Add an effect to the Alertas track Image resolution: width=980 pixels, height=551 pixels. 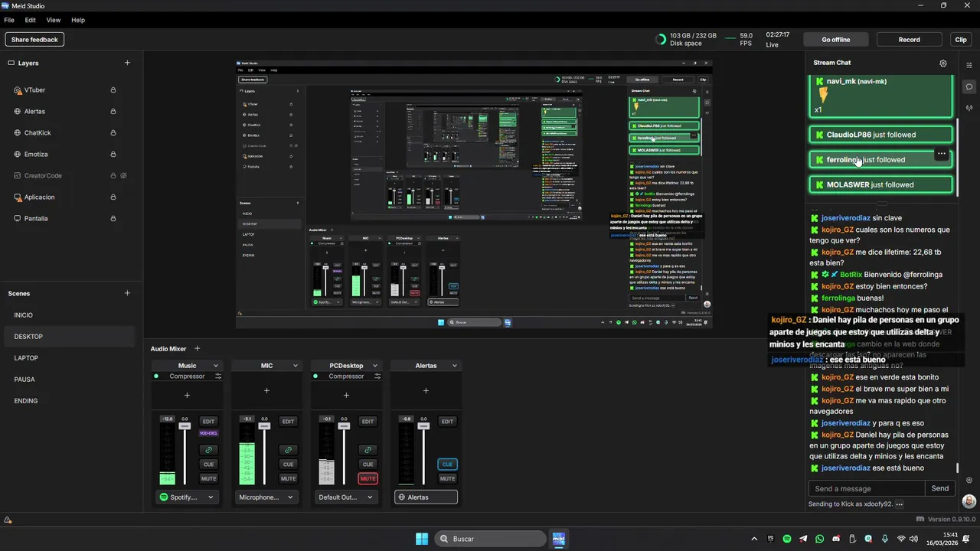coord(426,391)
